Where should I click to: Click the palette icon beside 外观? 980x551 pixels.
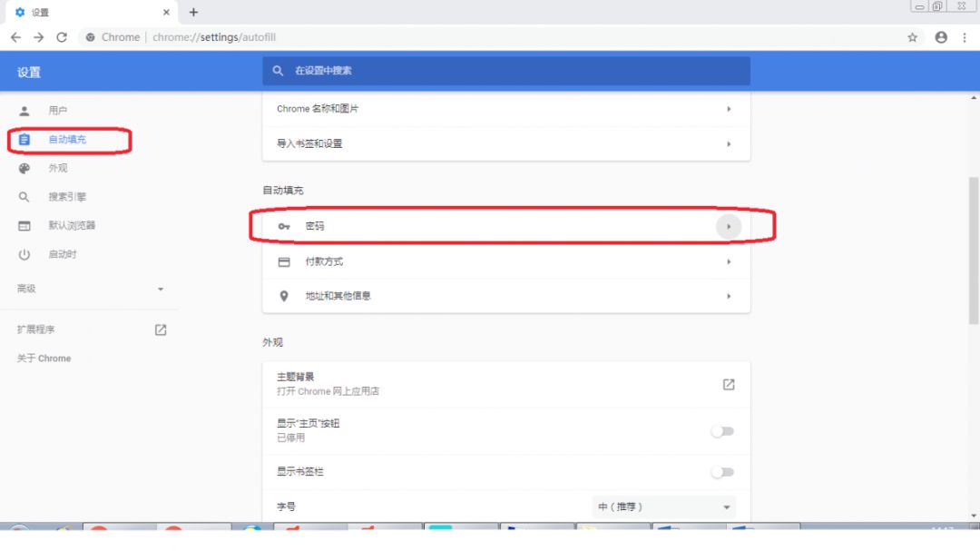point(24,168)
